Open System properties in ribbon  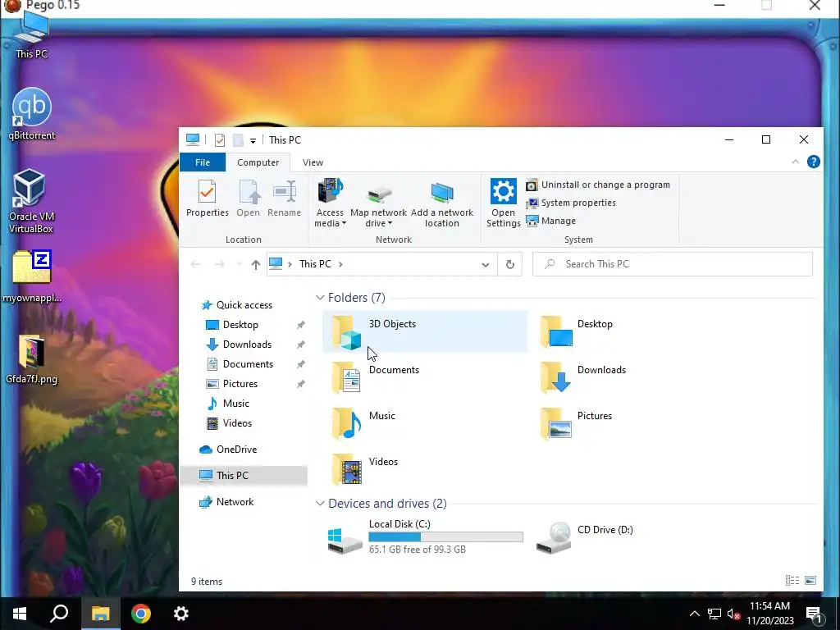[x=571, y=203]
